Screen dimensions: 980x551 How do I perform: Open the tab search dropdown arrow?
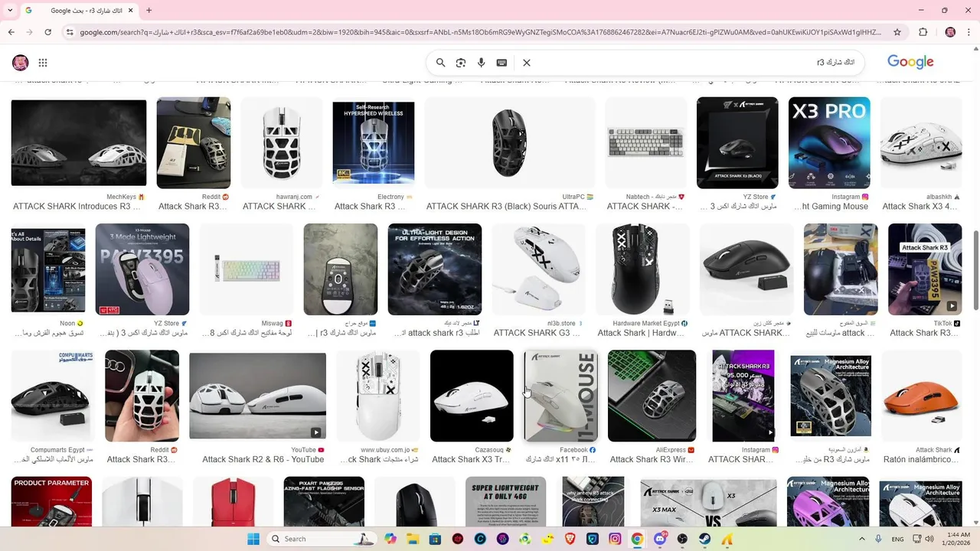(9, 10)
